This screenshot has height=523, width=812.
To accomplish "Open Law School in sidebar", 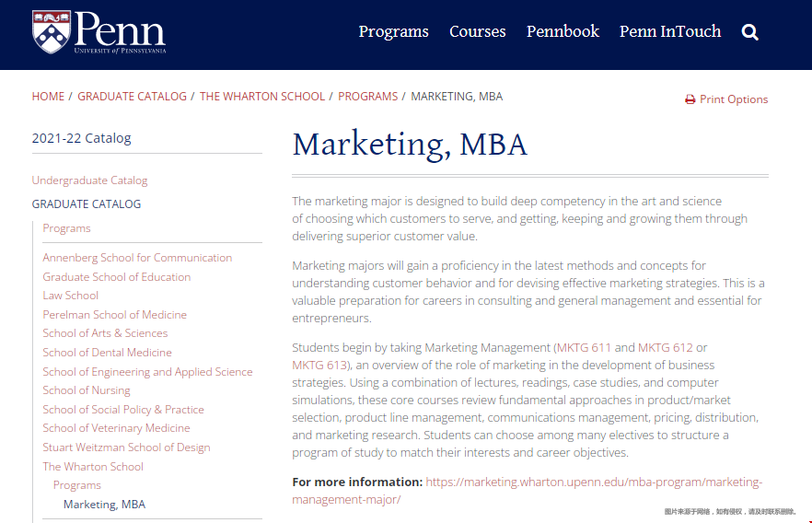I will 70,296.
